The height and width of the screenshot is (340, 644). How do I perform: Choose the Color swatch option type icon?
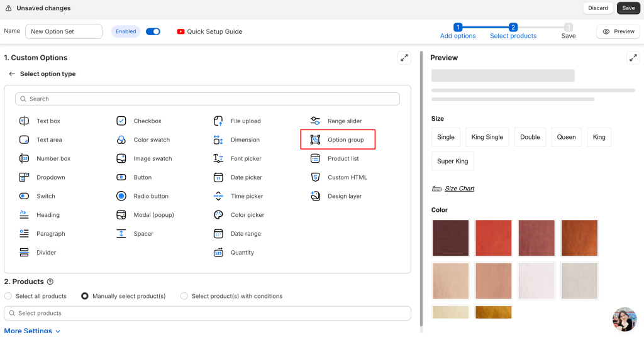[x=121, y=140]
